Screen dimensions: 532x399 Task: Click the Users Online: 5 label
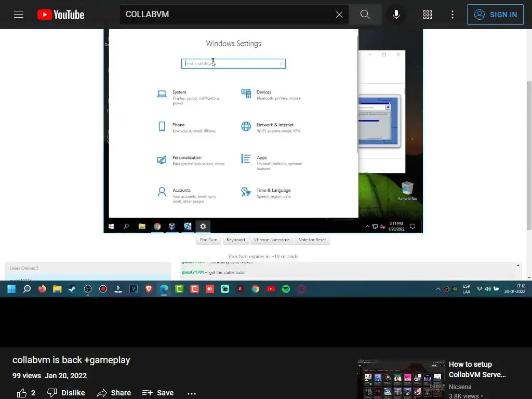pos(24,268)
